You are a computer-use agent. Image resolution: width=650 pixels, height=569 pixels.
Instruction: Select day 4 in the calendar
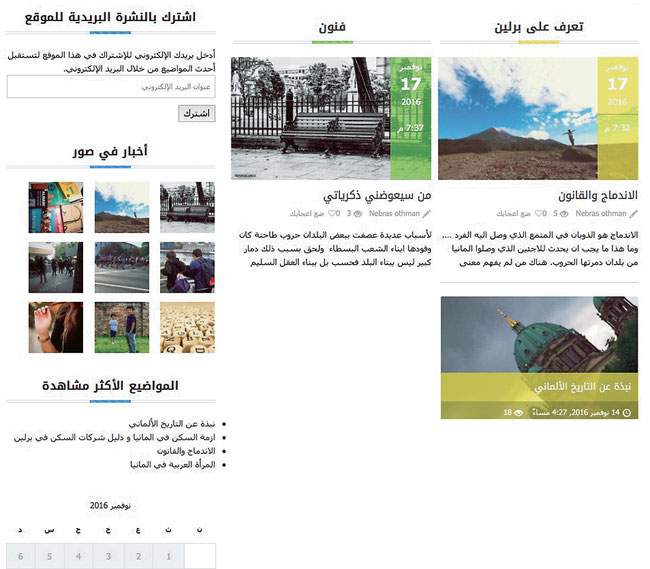79,556
